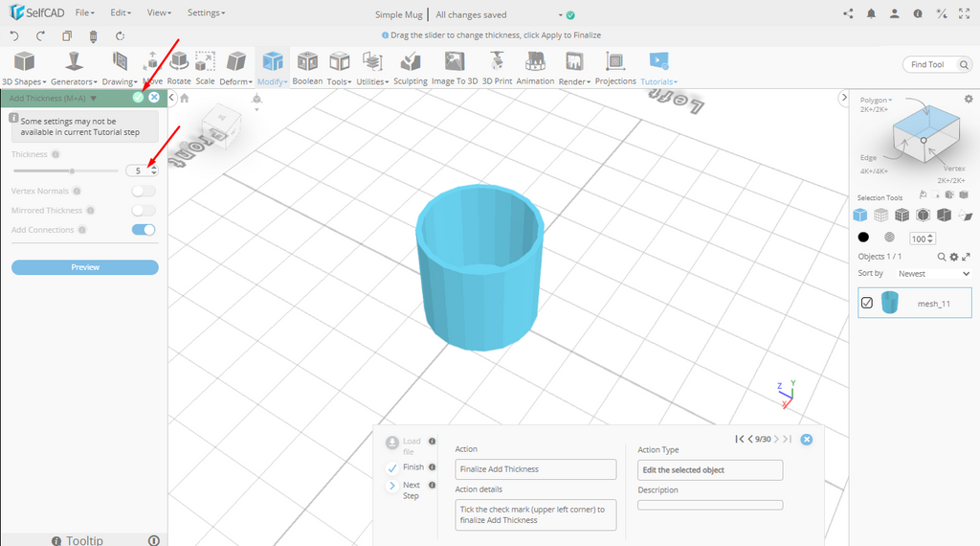The width and height of the screenshot is (980, 546).
Task: Open selection settings gear
Action: coord(969,99)
